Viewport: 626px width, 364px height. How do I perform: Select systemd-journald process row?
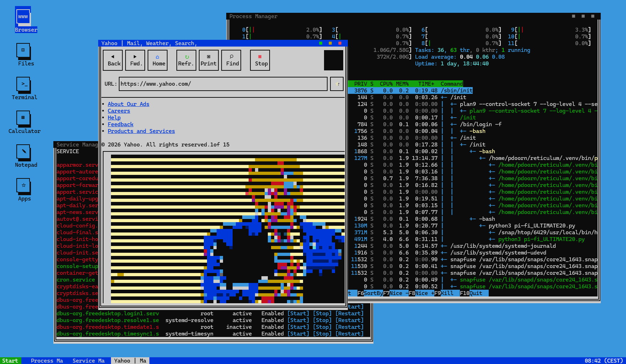(473, 246)
